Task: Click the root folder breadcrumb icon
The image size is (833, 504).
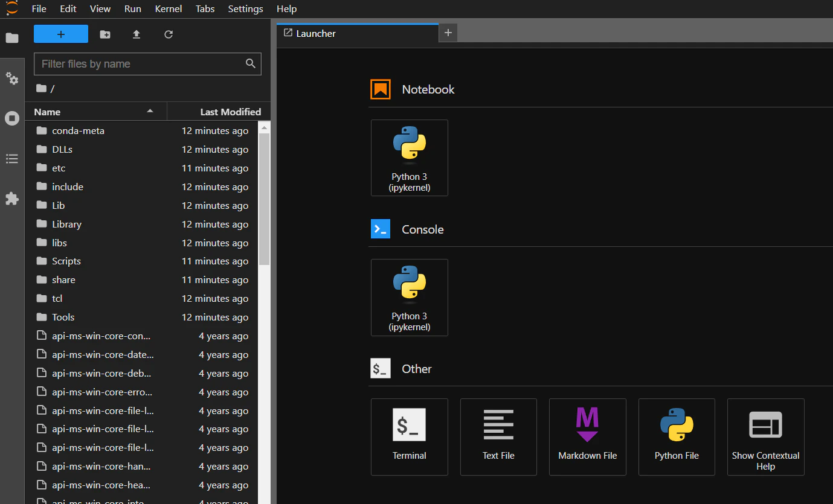Action: pos(41,89)
